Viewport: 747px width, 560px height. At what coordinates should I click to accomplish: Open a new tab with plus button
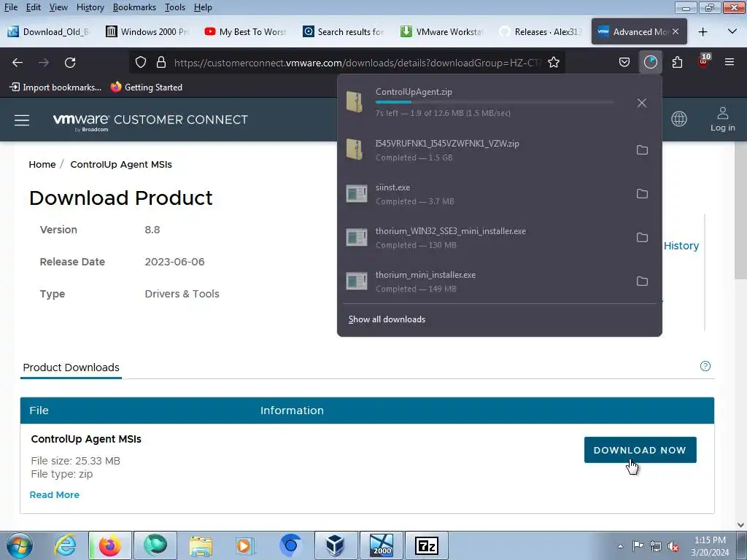pyautogui.click(x=703, y=32)
